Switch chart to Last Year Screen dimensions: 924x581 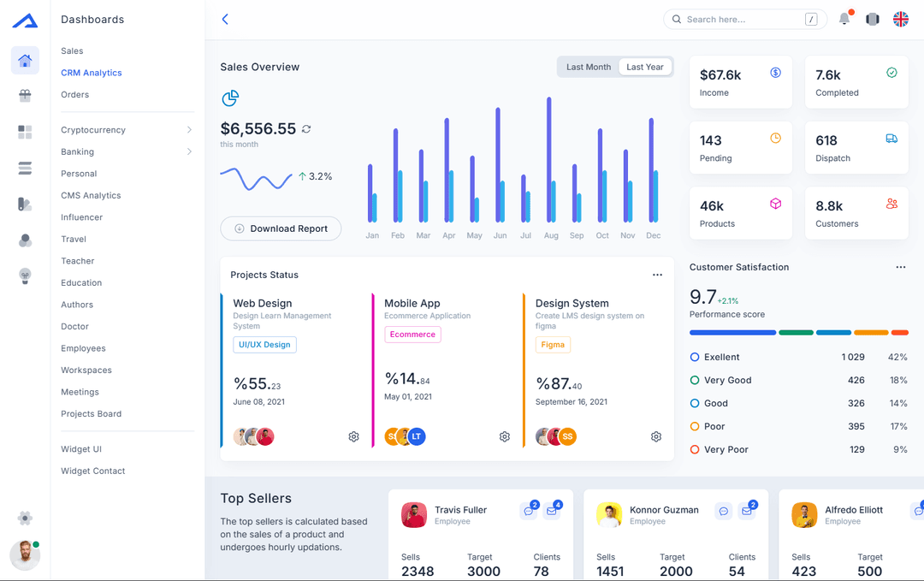(x=644, y=67)
